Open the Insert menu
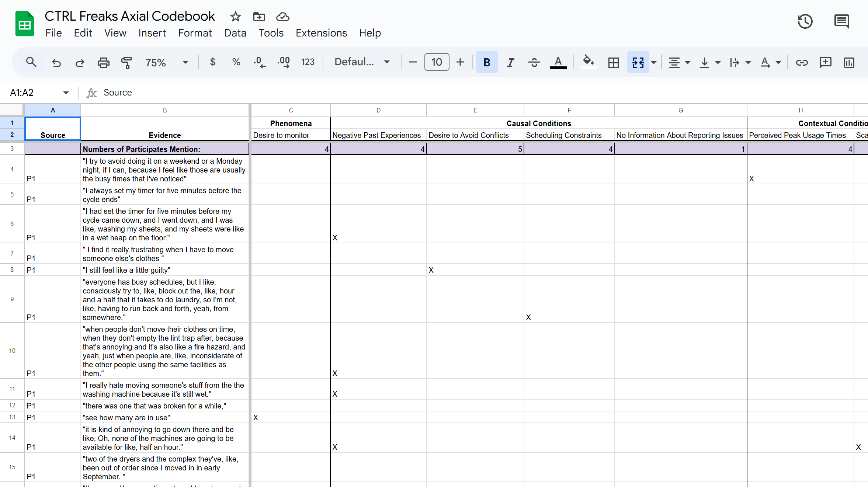This screenshot has height=487, width=868. click(x=152, y=33)
